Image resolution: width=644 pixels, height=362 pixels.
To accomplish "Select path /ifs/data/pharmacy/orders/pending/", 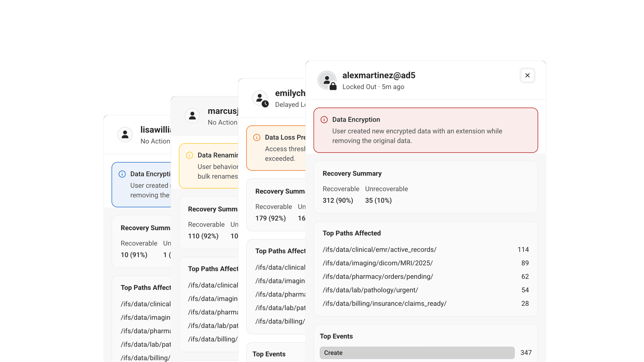I will coord(378,276).
